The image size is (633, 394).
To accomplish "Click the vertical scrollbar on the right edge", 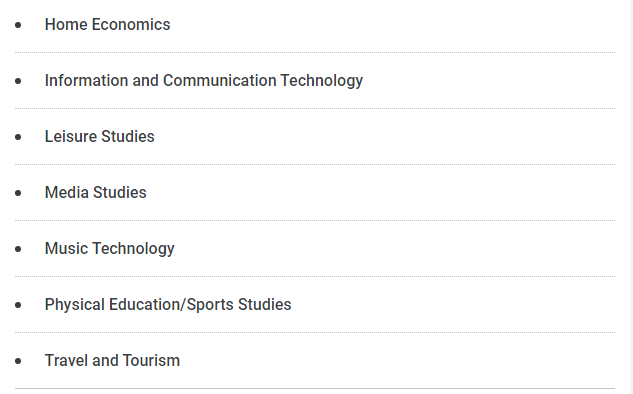I will click(x=631, y=197).
